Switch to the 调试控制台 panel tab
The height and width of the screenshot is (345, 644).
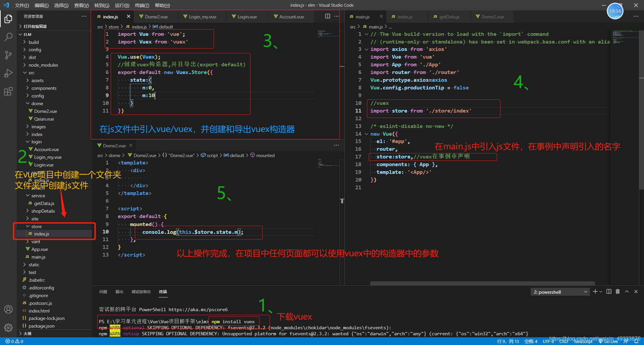coord(141,292)
